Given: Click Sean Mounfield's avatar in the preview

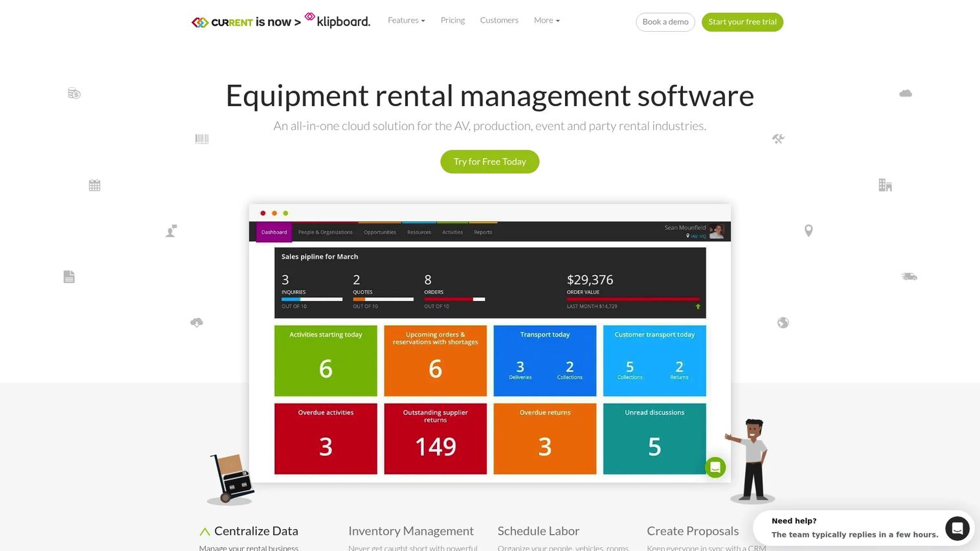Looking at the screenshot, I should click(x=717, y=231).
